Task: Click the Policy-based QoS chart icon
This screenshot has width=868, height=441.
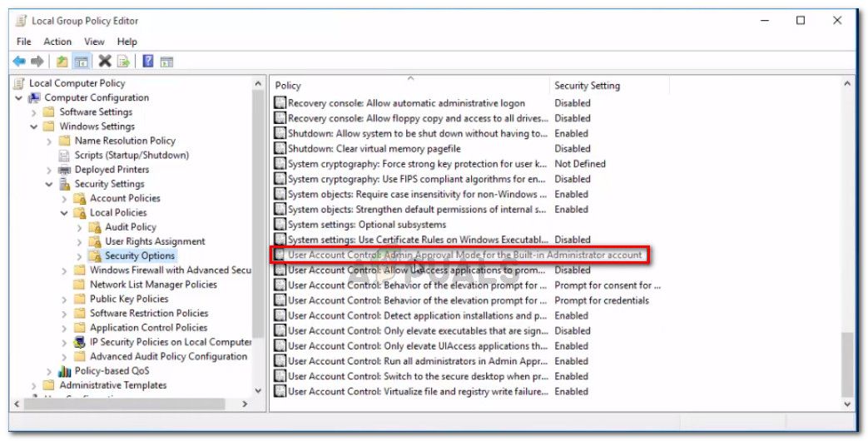Action: pyautogui.click(x=65, y=371)
